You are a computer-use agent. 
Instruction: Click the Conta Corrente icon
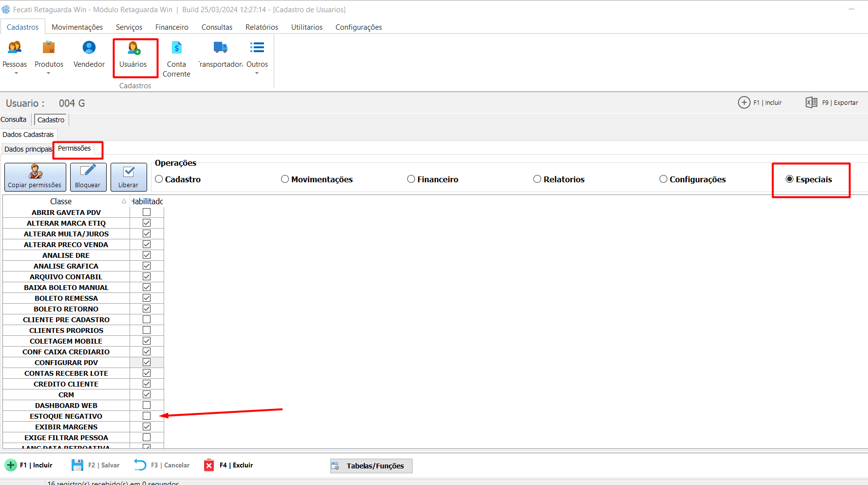pyautogui.click(x=176, y=49)
